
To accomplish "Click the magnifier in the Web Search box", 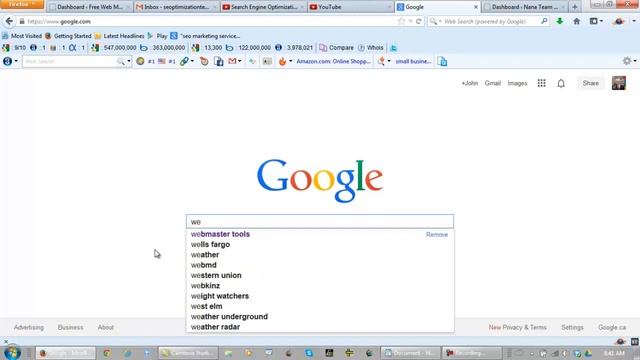I will [544, 21].
